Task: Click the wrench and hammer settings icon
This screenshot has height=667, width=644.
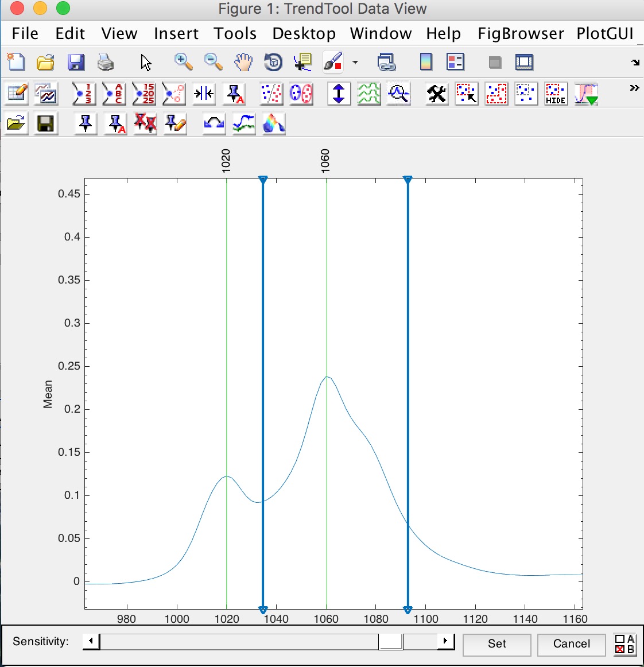Action: (x=436, y=93)
